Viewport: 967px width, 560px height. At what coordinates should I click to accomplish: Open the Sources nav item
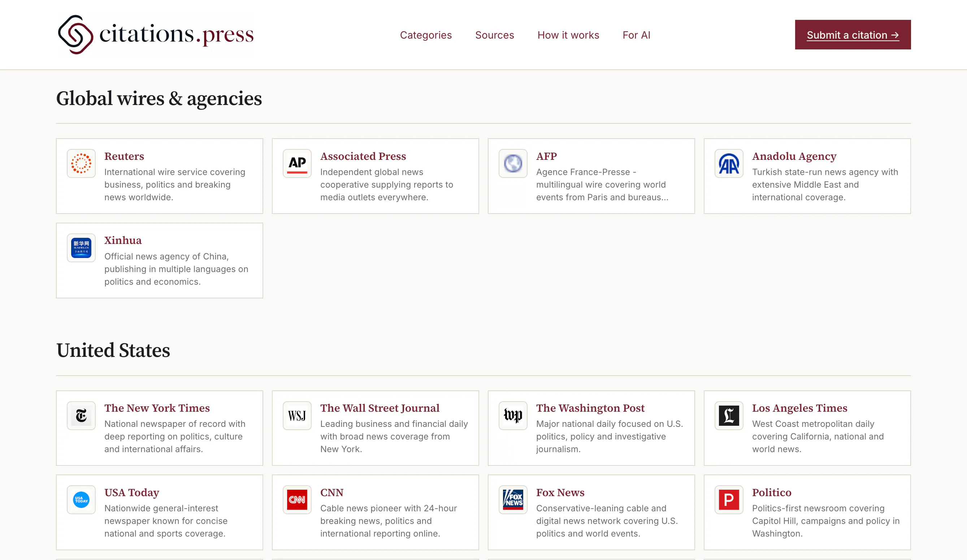coord(494,35)
